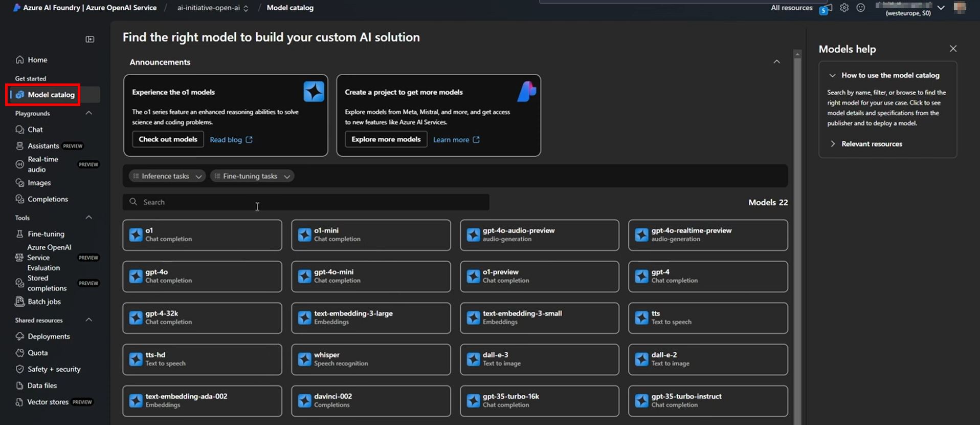Collapse the Announcements section chevron
This screenshot has height=425, width=980.
click(776, 62)
